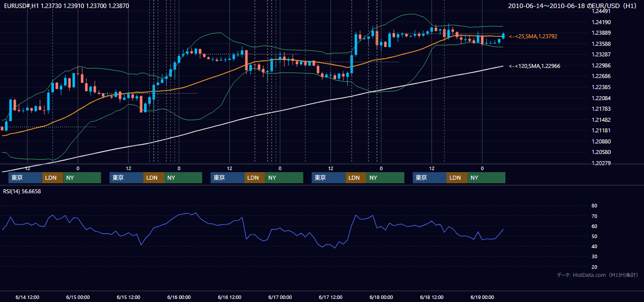Click the LDN session block for 6/15

(153, 178)
